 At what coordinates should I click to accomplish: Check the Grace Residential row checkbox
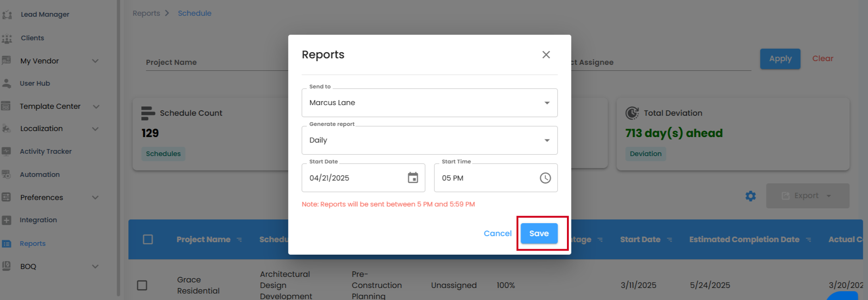click(x=142, y=285)
